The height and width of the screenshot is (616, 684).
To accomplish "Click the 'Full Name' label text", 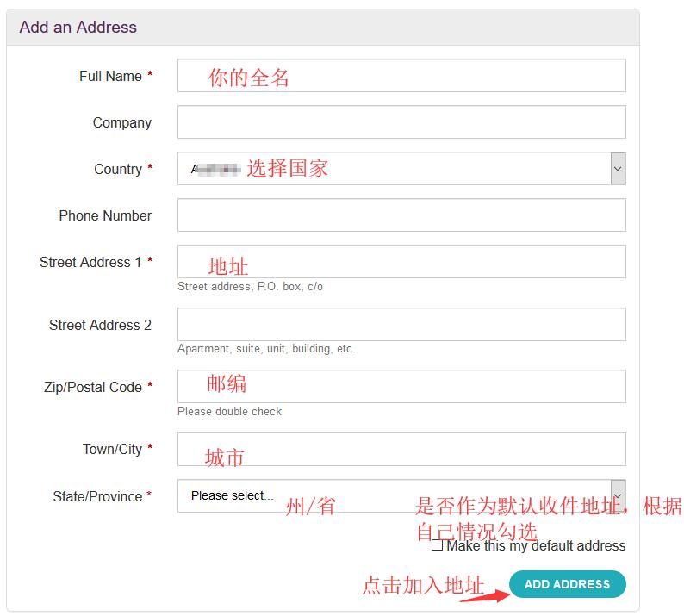I will (x=110, y=76).
